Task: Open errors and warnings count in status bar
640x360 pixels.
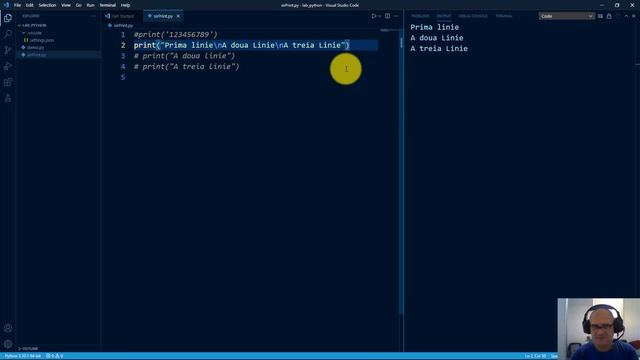Action: coord(55,356)
